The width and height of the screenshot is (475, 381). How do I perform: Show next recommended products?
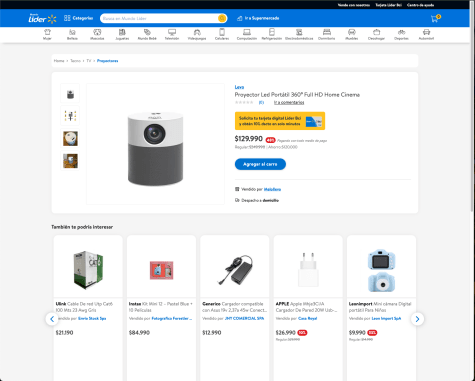click(x=417, y=319)
